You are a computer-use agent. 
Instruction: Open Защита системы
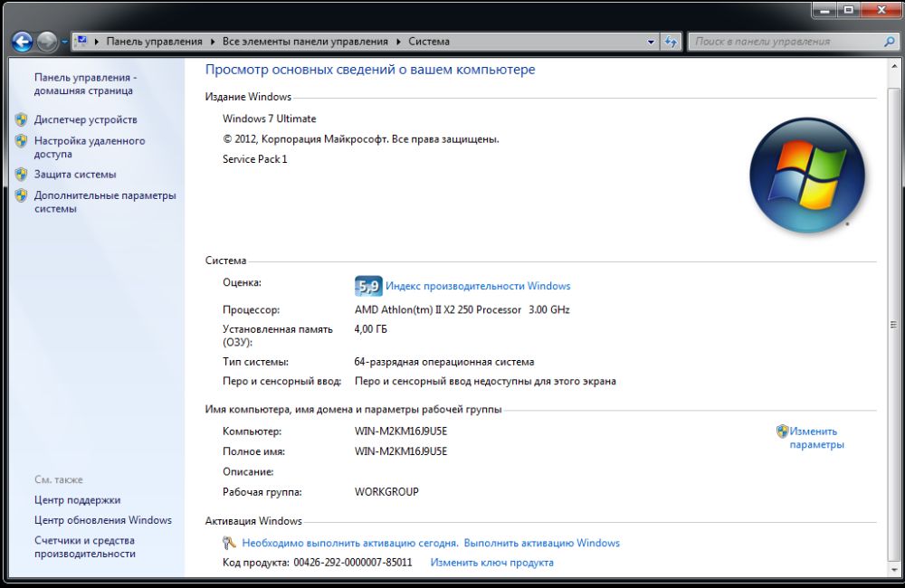click(75, 175)
